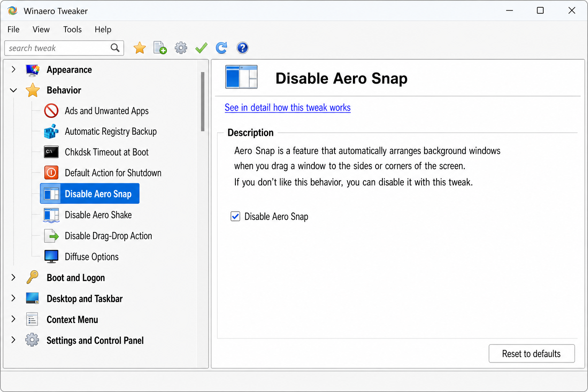Click the tree panel vertical scrollbar thumb

(203, 102)
